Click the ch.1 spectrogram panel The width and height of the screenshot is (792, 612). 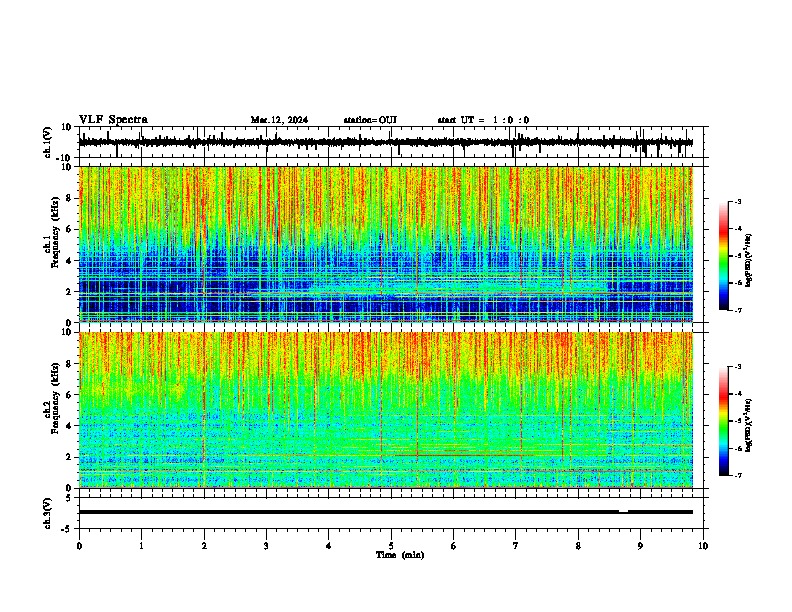tap(385, 244)
